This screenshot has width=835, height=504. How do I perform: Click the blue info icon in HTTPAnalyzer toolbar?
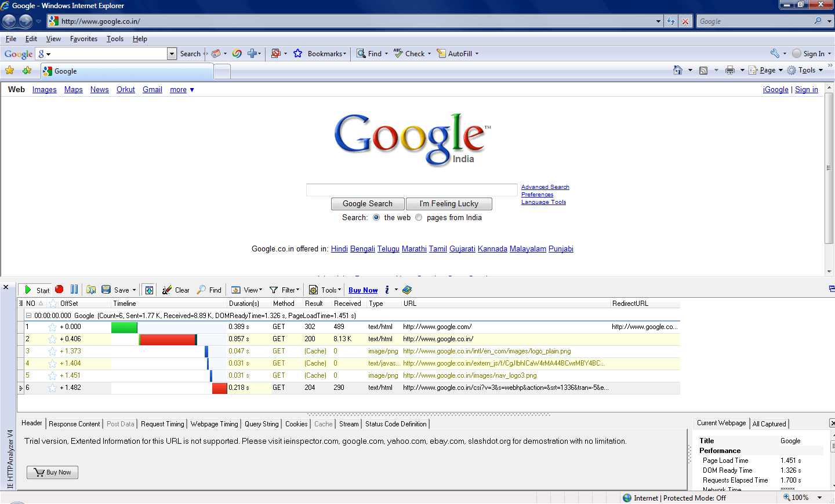(x=387, y=290)
